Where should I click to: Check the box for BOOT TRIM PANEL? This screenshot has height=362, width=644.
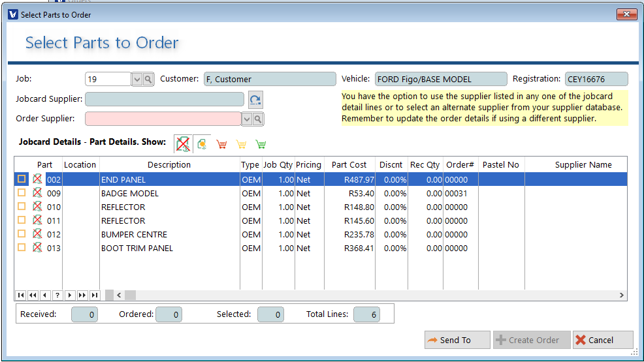(x=22, y=248)
